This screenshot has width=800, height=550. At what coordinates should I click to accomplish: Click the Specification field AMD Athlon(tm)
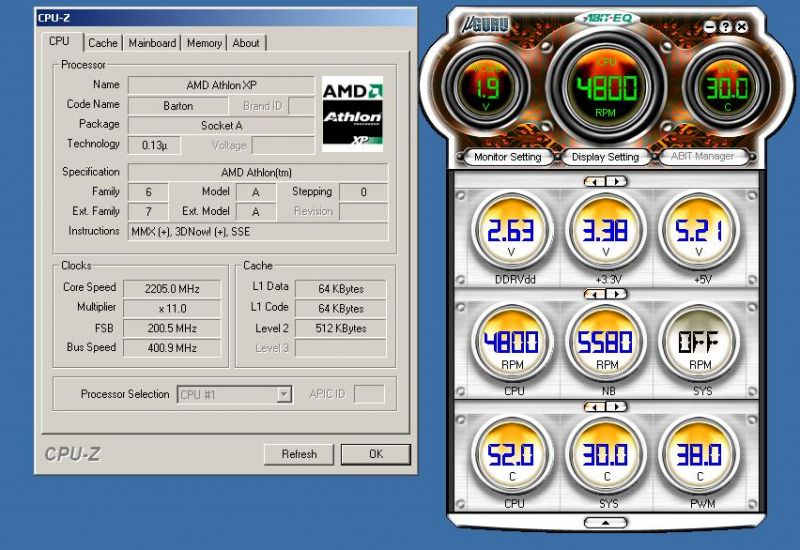[x=258, y=172]
